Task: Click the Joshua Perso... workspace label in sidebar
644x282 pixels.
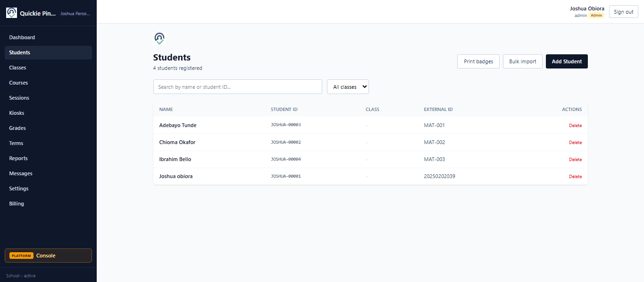Action: (75, 13)
